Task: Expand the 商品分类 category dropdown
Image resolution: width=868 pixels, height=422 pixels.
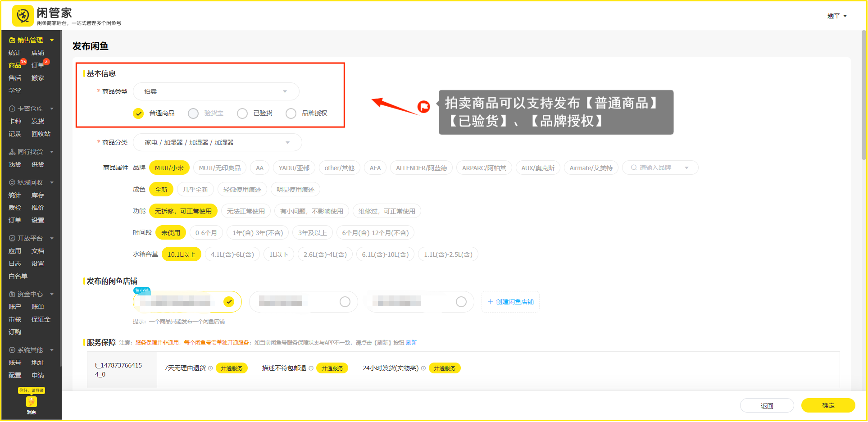Action: pos(217,142)
